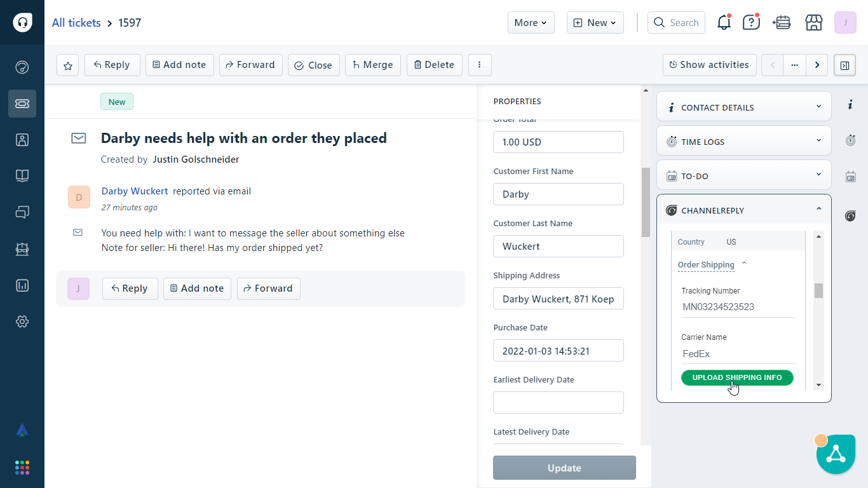Close the ticket

click(314, 65)
